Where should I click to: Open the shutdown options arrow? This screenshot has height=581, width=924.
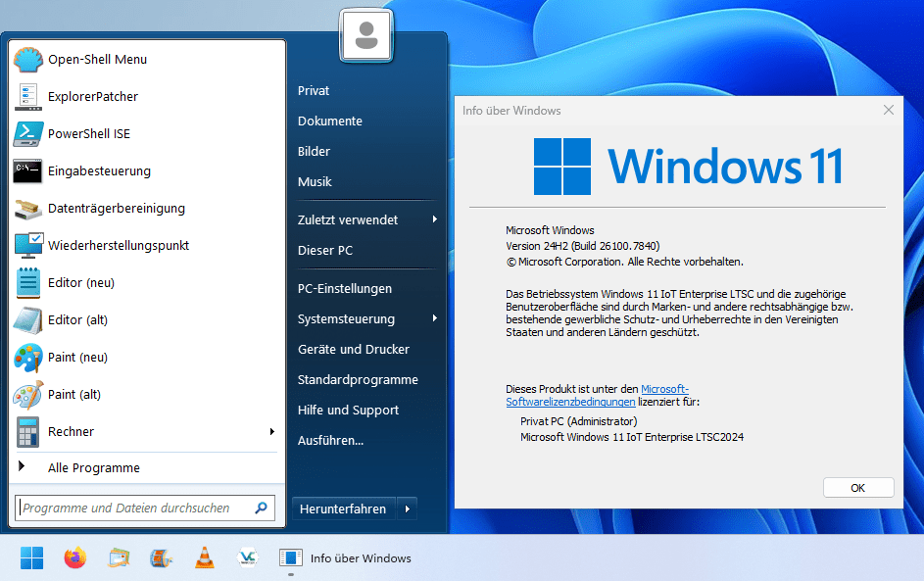(x=408, y=509)
